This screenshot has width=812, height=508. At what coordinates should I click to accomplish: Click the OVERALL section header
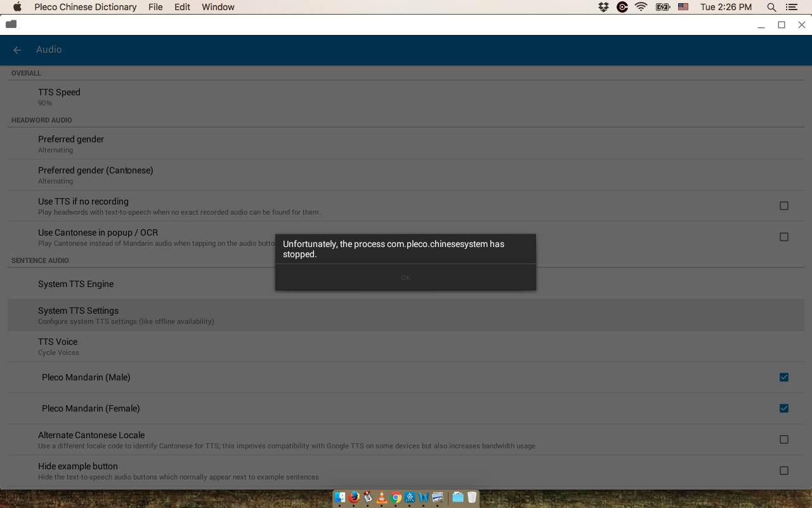click(26, 73)
